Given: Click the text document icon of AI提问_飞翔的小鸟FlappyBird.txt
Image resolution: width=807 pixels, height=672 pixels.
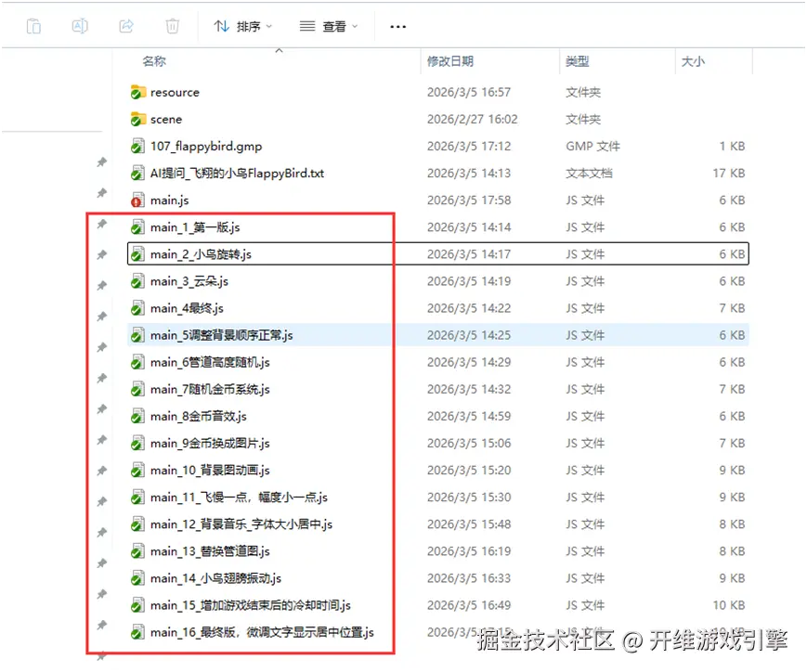Looking at the screenshot, I should (x=137, y=173).
